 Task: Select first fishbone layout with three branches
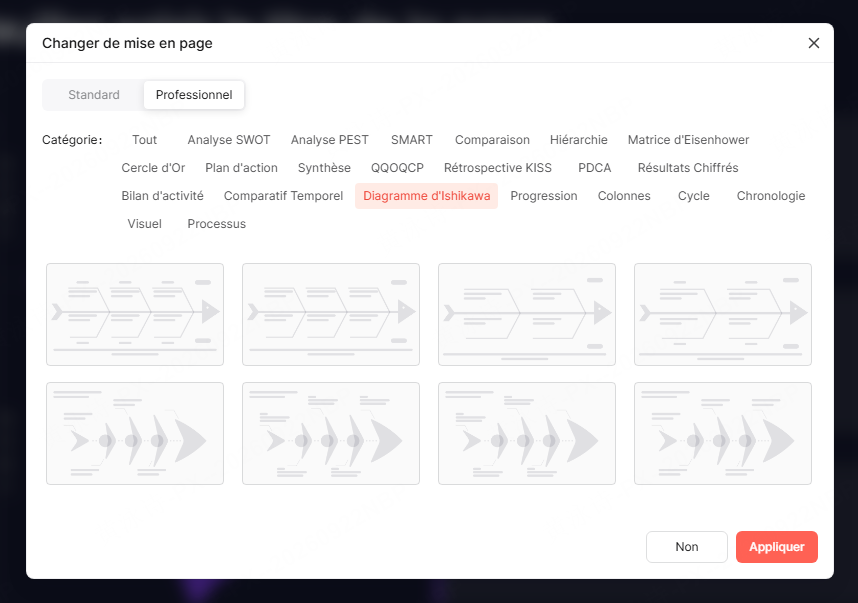(135, 315)
